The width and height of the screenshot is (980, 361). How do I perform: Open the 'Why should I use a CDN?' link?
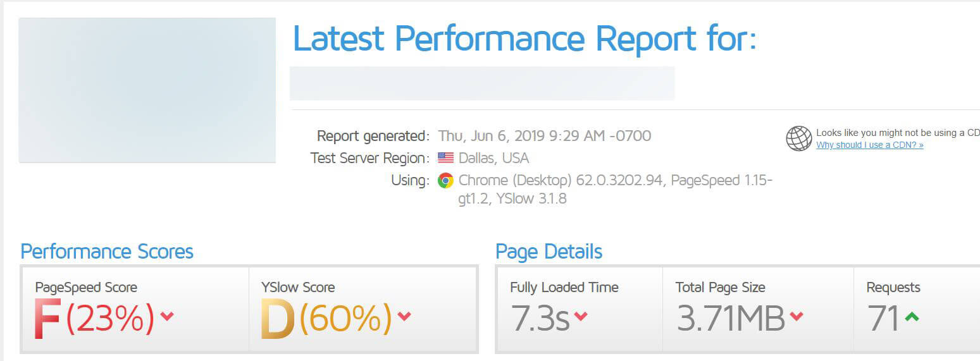point(869,145)
